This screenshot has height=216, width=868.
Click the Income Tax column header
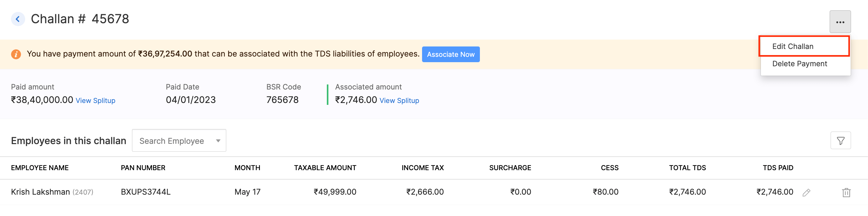422,168
